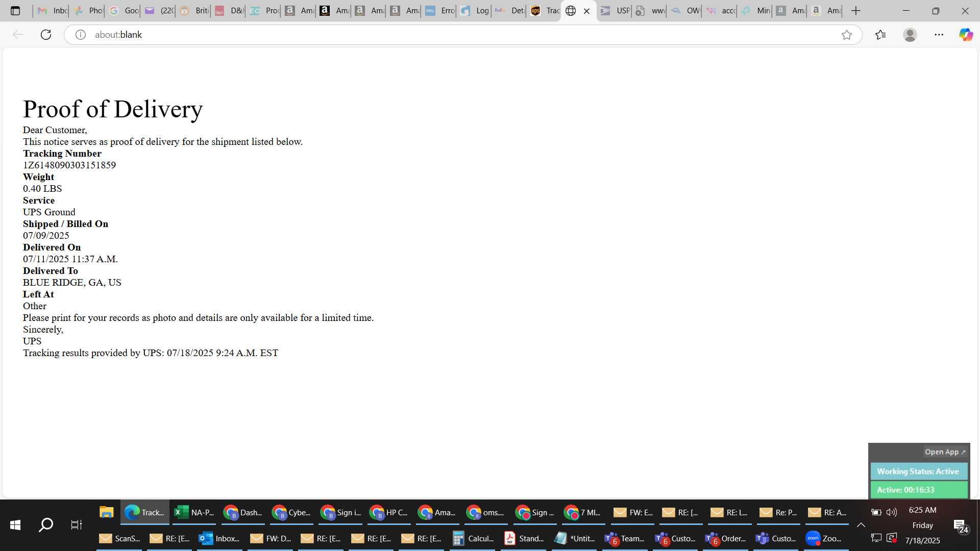Open the Cybe Chrome window on taskbar

(x=291, y=512)
